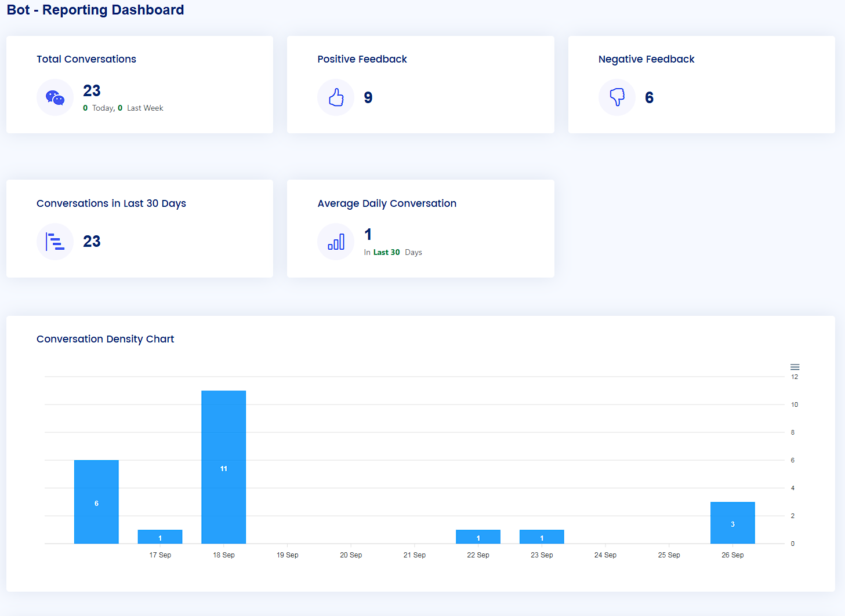Click the Conversations in Last 30 Days value
845x616 pixels.
click(x=92, y=242)
